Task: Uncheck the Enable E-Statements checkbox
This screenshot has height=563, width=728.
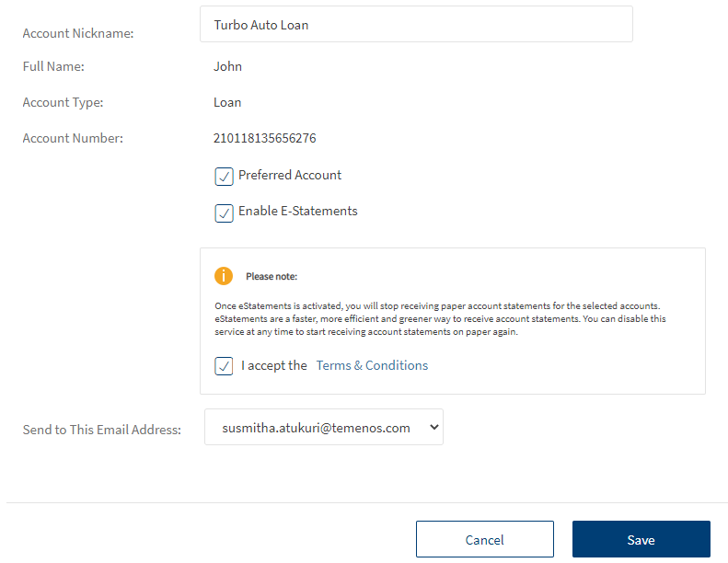Action: click(224, 213)
